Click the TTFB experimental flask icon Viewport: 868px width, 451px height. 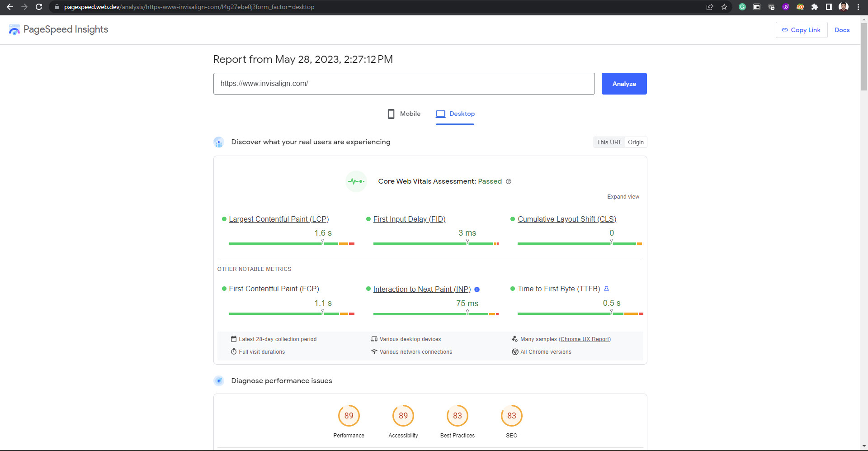607,289
